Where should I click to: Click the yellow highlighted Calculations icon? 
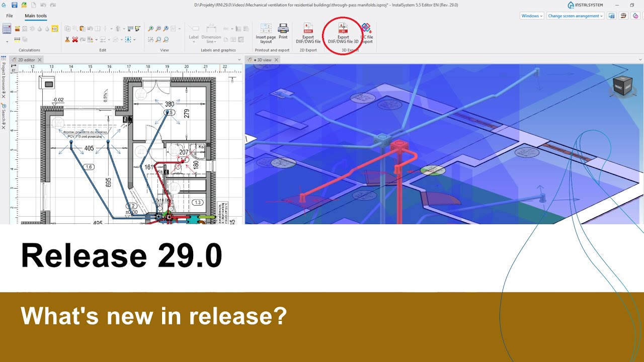point(55,29)
